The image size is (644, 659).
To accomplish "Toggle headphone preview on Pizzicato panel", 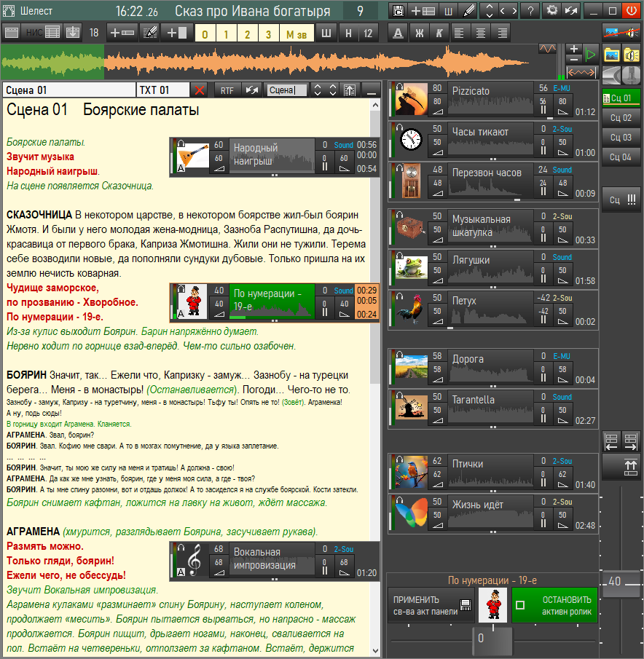I will tap(400, 87).
